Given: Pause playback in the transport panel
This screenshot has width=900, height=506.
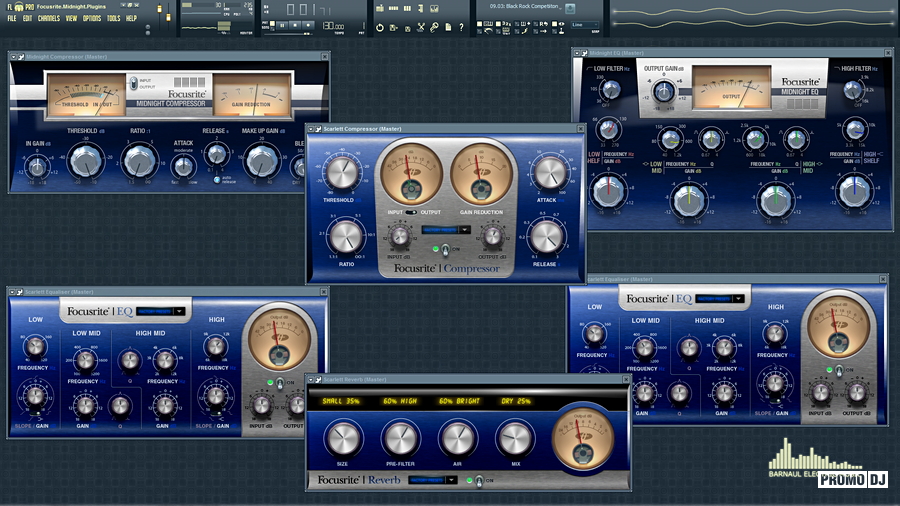Looking at the screenshot, I should (282, 26).
